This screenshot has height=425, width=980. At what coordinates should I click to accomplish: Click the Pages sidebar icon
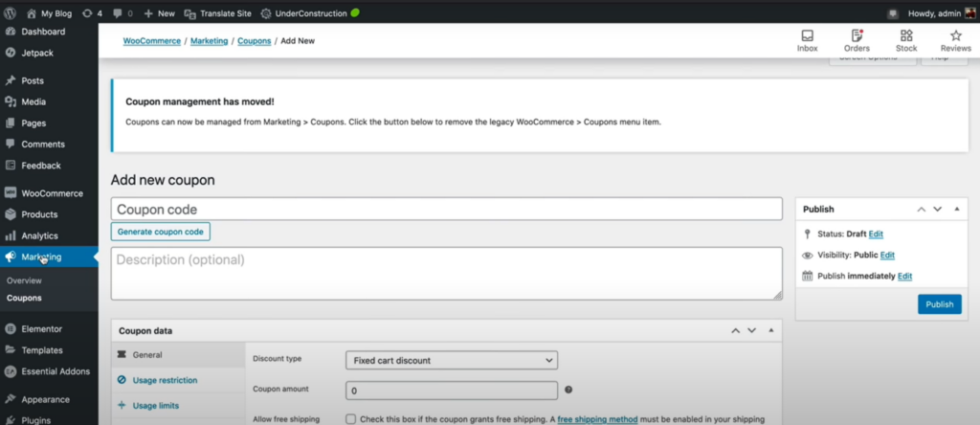(10, 123)
